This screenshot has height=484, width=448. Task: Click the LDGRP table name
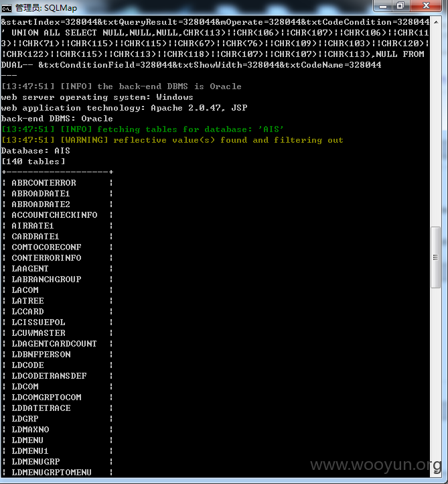(25, 419)
